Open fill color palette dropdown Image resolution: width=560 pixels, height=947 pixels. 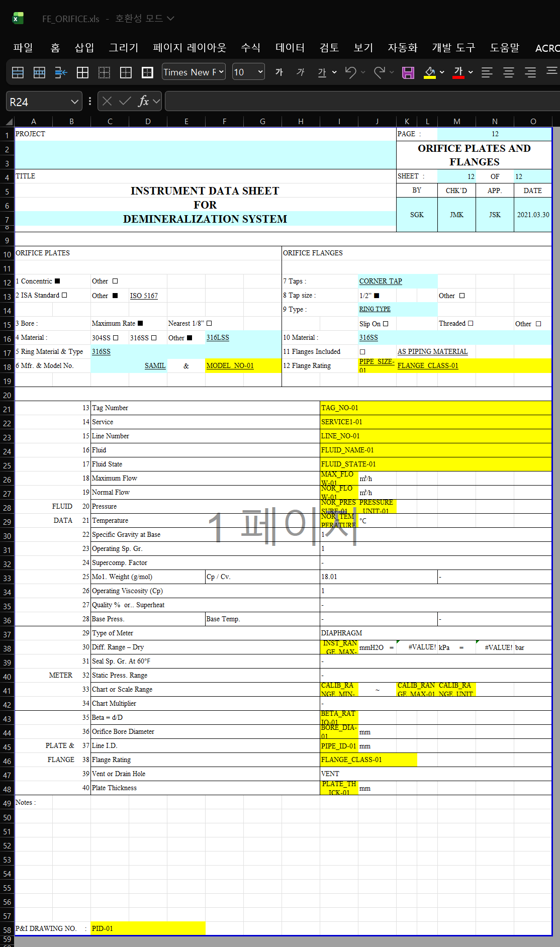(x=442, y=72)
